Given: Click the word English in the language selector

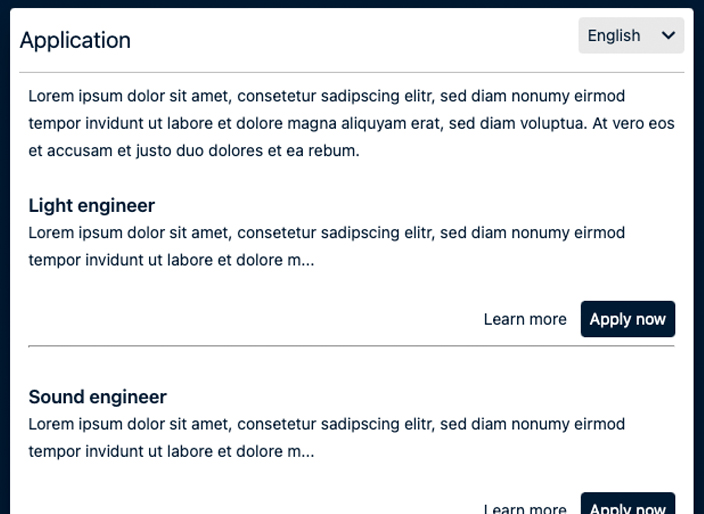Looking at the screenshot, I should tap(613, 36).
